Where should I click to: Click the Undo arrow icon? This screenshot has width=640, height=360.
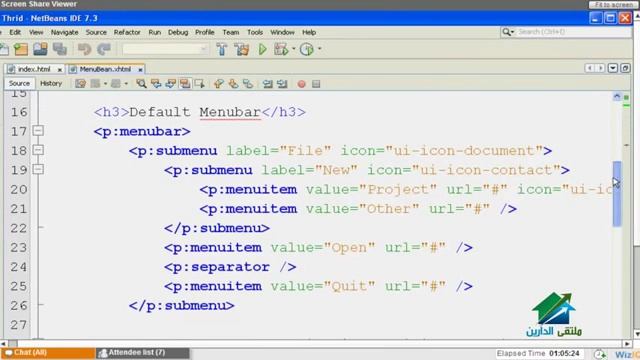84,49
